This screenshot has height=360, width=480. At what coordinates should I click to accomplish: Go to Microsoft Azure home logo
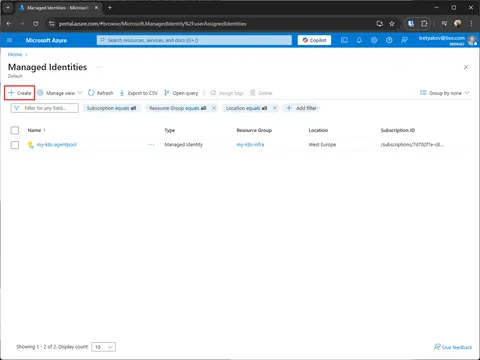coord(46,40)
